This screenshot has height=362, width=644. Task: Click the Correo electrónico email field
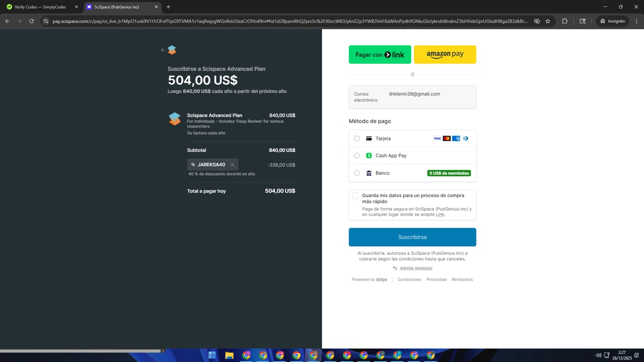[412, 97]
